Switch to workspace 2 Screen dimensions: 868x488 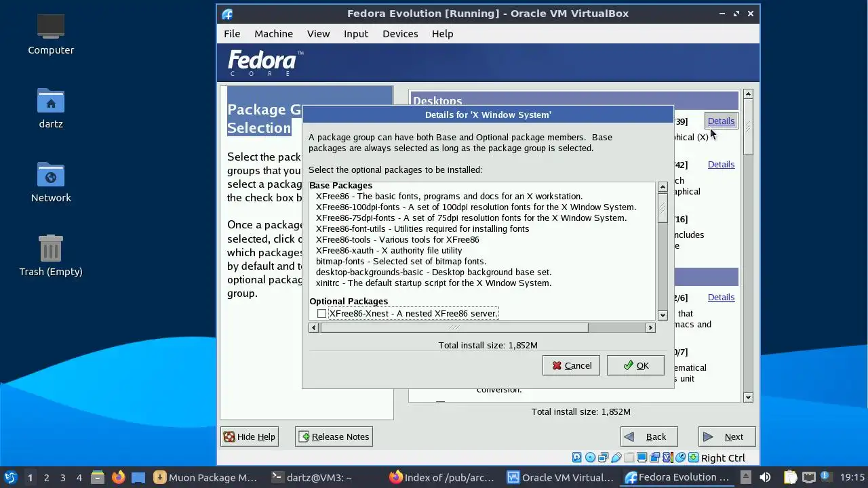click(x=46, y=477)
